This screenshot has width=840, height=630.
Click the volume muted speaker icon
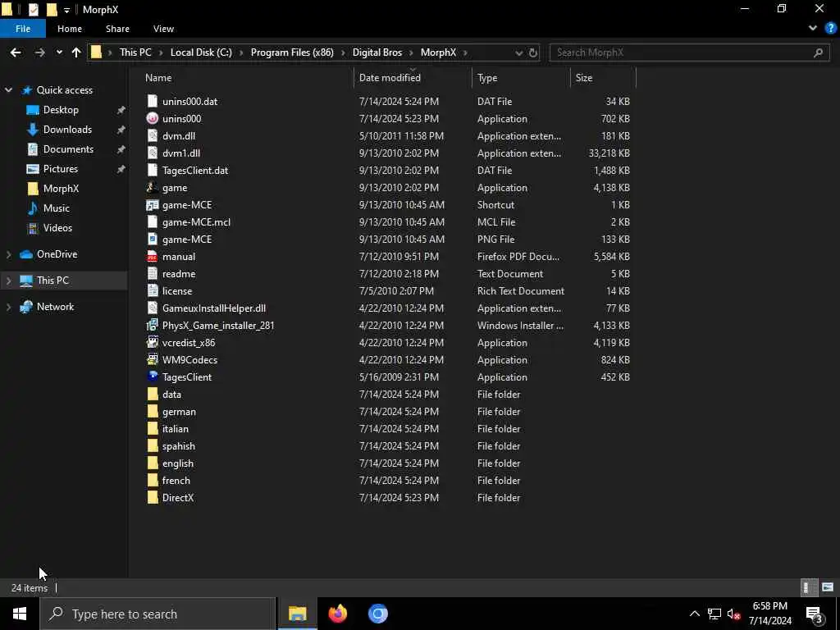click(733, 614)
